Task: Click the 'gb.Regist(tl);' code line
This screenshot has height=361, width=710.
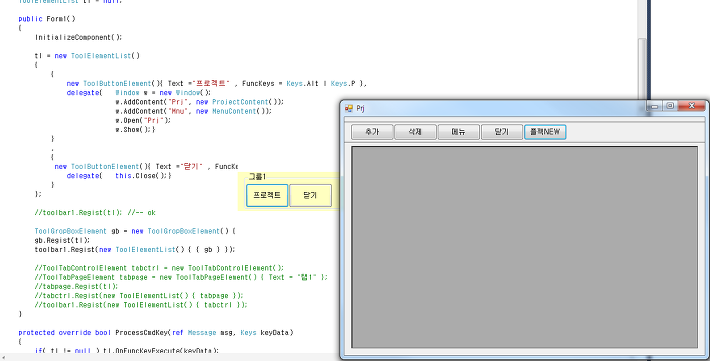Action: 62,240
